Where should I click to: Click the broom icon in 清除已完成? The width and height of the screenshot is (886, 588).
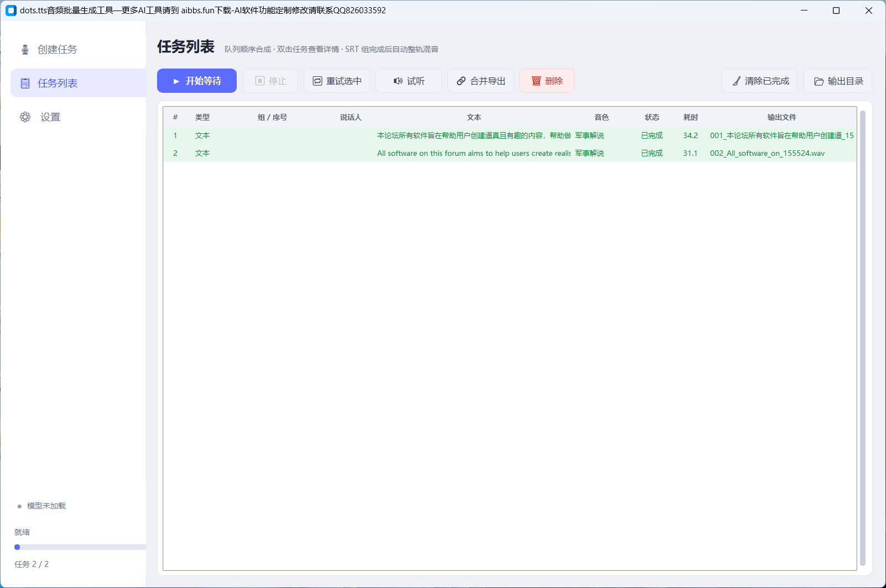(x=737, y=81)
